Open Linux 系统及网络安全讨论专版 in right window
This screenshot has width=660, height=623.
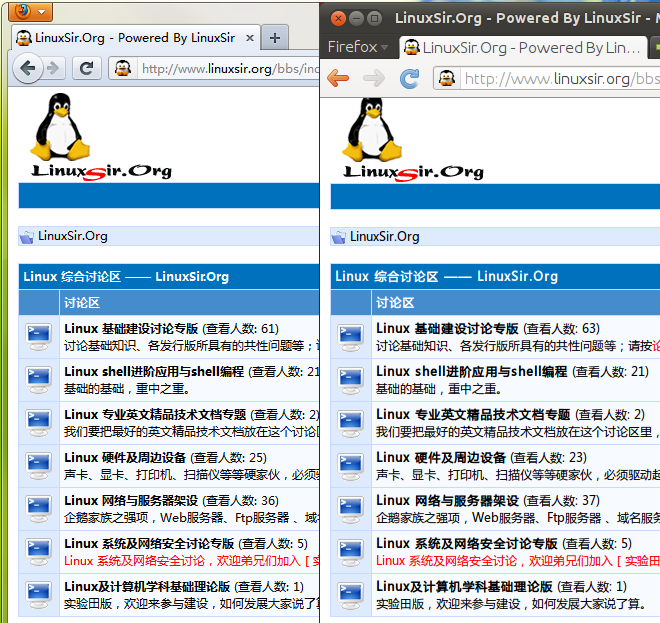coord(467,543)
